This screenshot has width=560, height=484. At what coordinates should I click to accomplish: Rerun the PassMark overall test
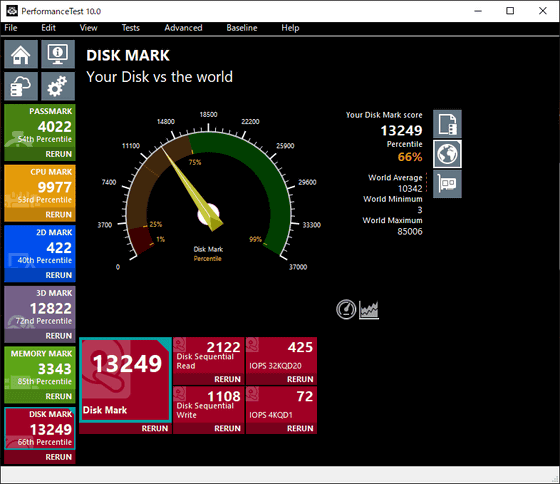(x=58, y=154)
